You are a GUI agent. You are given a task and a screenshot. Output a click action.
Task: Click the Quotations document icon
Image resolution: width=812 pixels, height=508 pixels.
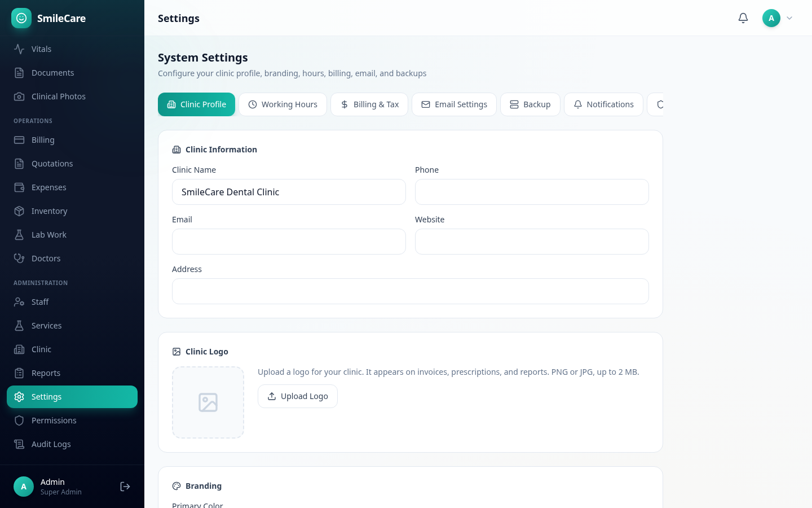coord(19,164)
